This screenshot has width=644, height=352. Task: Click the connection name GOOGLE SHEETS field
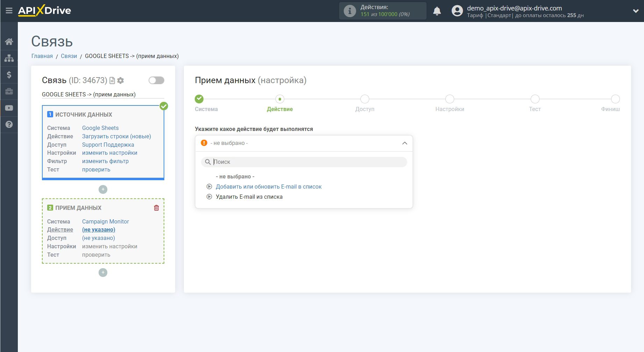103,95
